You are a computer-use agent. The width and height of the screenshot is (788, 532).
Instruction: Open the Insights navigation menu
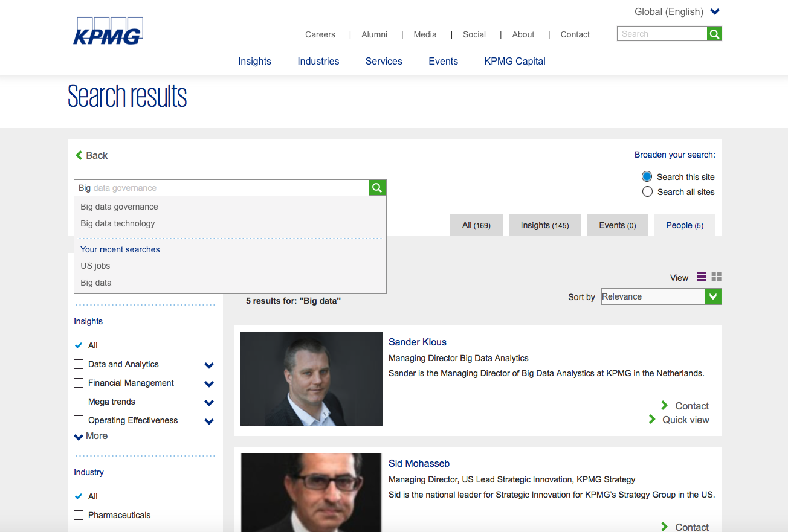(x=254, y=61)
